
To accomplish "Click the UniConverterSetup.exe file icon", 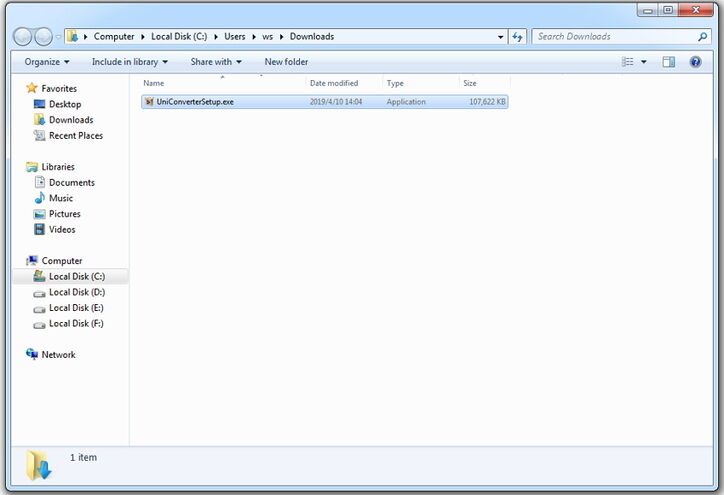I will coord(149,102).
